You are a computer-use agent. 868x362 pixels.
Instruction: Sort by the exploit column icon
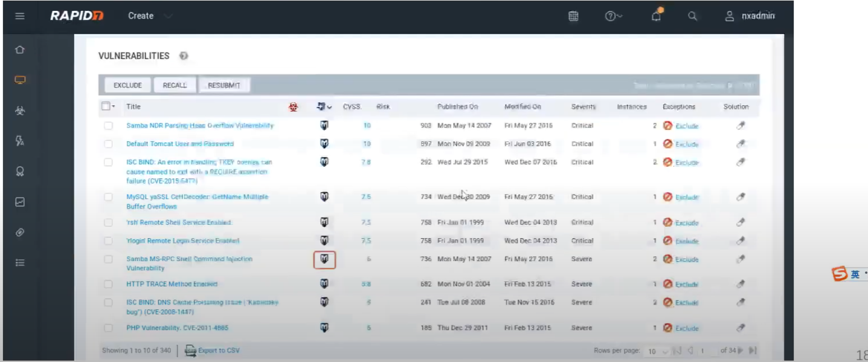[x=324, y=107]
